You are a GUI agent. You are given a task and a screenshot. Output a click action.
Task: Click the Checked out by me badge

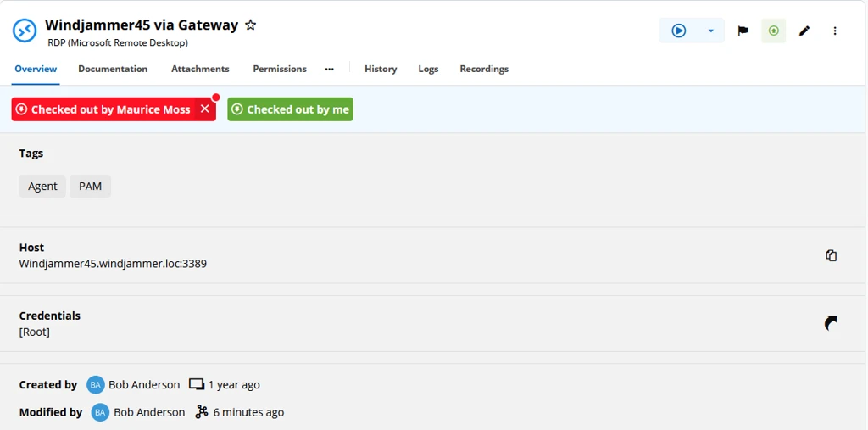pos(290,109)
